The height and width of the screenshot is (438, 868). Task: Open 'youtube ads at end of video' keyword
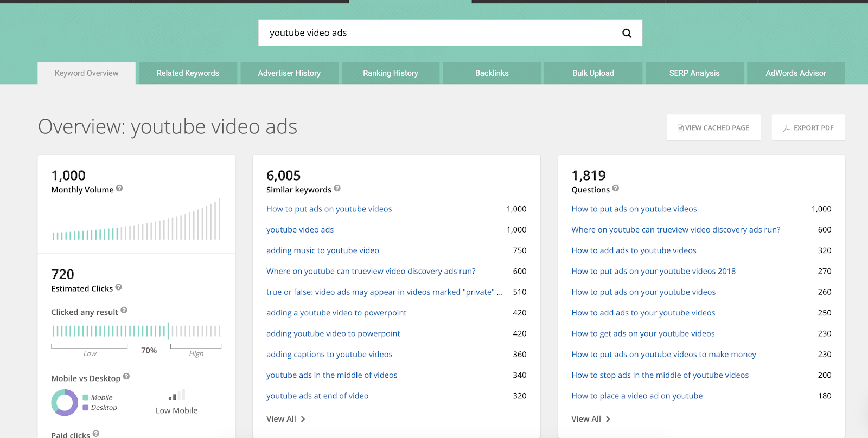[x=317, y=396]
